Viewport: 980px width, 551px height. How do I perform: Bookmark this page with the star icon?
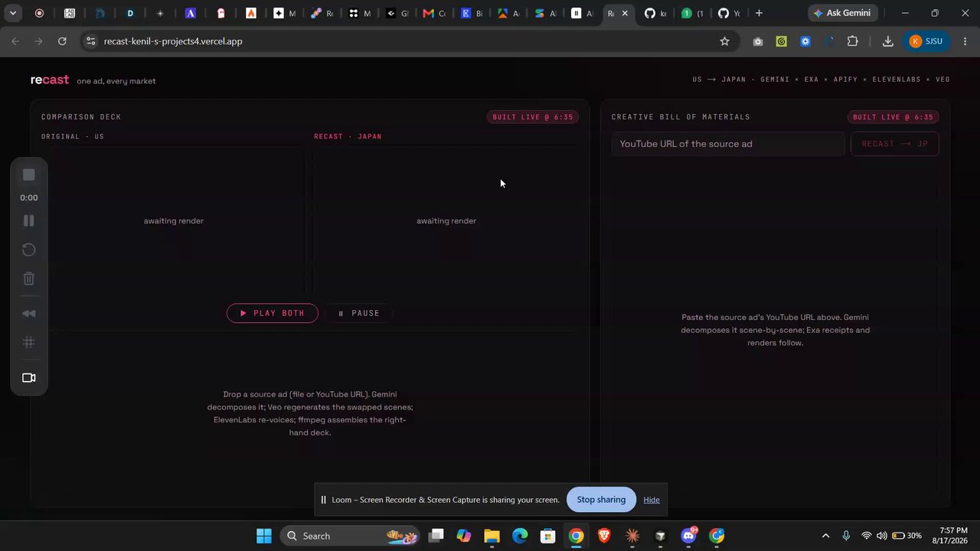724,41
